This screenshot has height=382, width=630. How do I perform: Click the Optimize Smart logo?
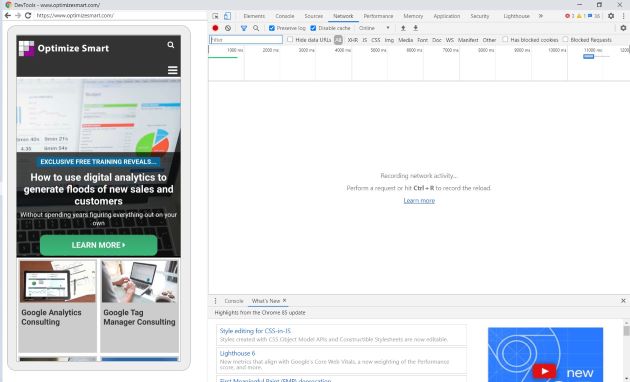click(x=64, y=48)
